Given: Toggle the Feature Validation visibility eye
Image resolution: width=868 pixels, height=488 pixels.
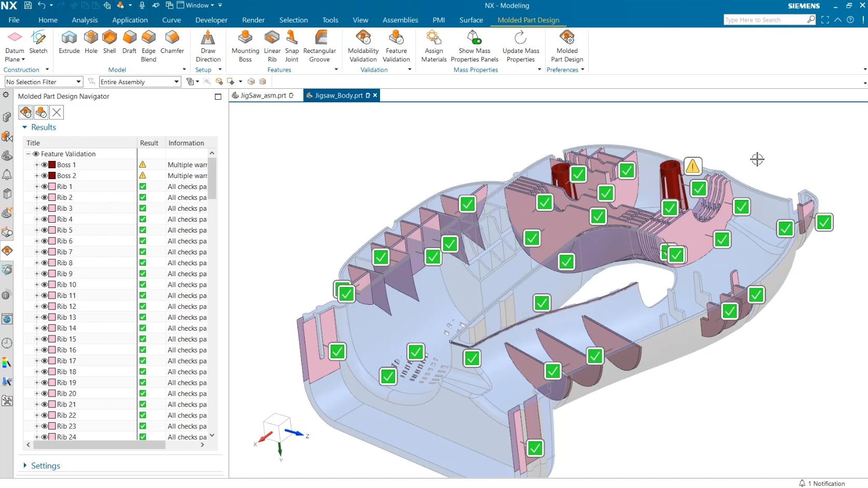Looking at the screenshot, I should (x=36, y=154).
